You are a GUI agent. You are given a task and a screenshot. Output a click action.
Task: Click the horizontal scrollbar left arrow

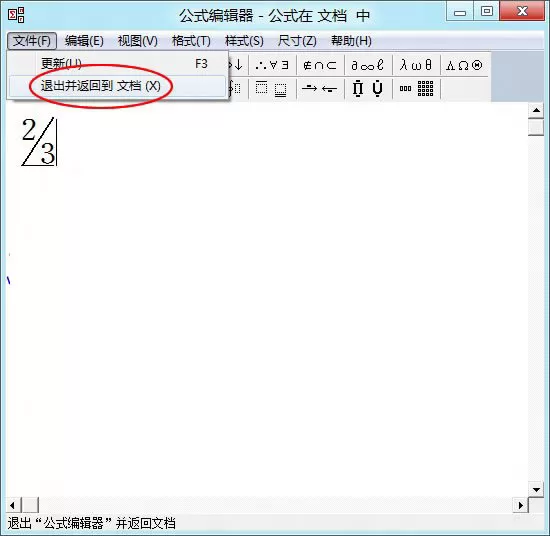(13, 505)
